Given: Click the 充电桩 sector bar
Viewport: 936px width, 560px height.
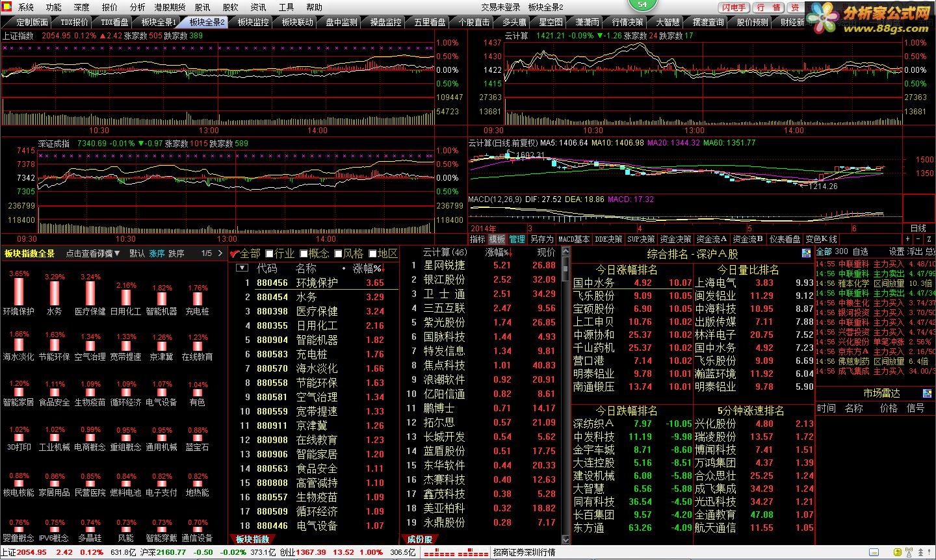Looking at the screenshot, I should point(198,299).
